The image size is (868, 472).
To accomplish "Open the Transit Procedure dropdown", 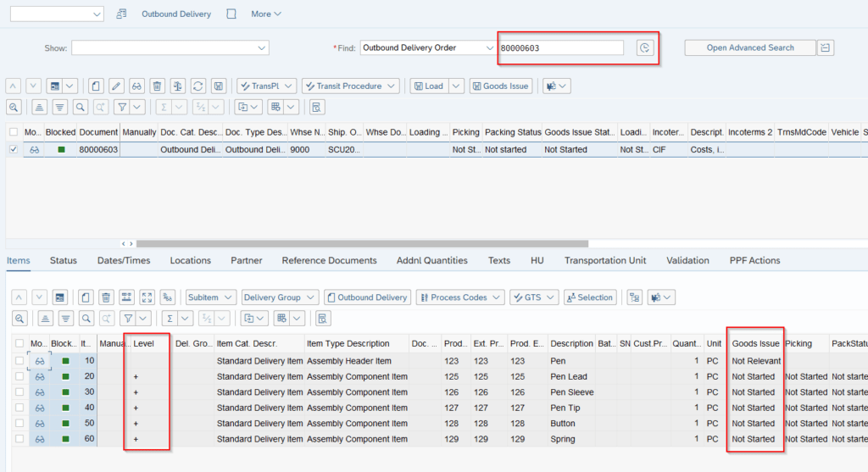I will tap(351, 86).
